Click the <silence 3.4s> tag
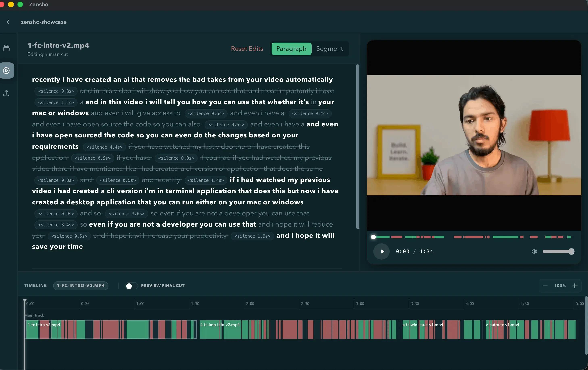The width and height of the screenshot is (588, 370). (x=56, y=225)
